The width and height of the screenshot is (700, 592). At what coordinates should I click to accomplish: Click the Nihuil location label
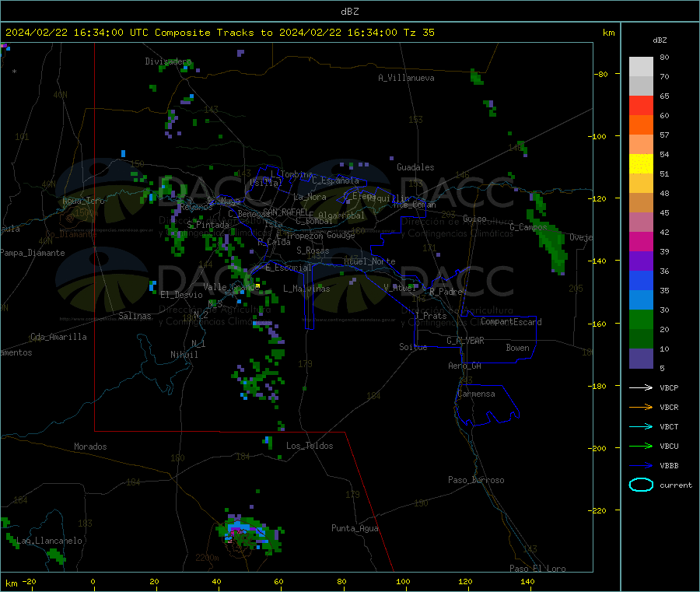(x=184, y=355)
